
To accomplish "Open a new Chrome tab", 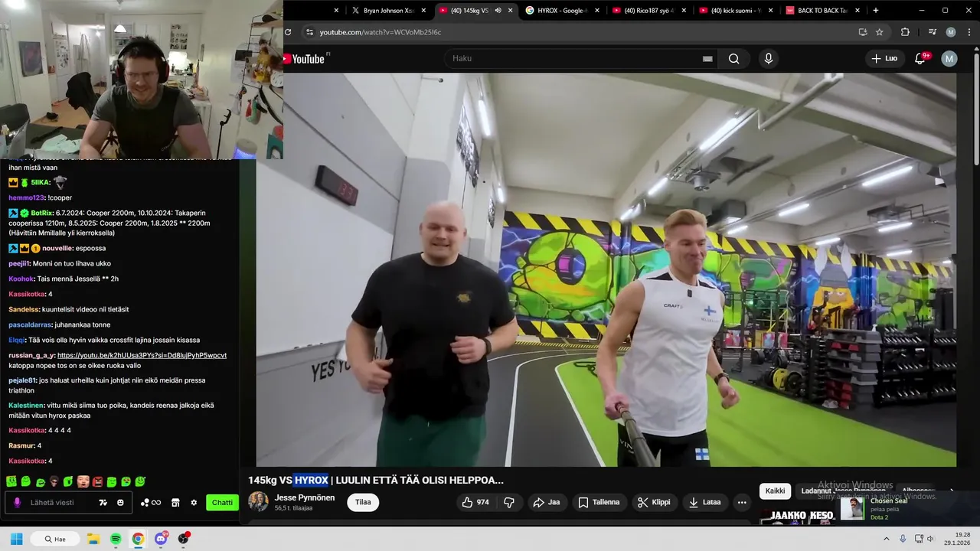I will [x=876, y=11].
